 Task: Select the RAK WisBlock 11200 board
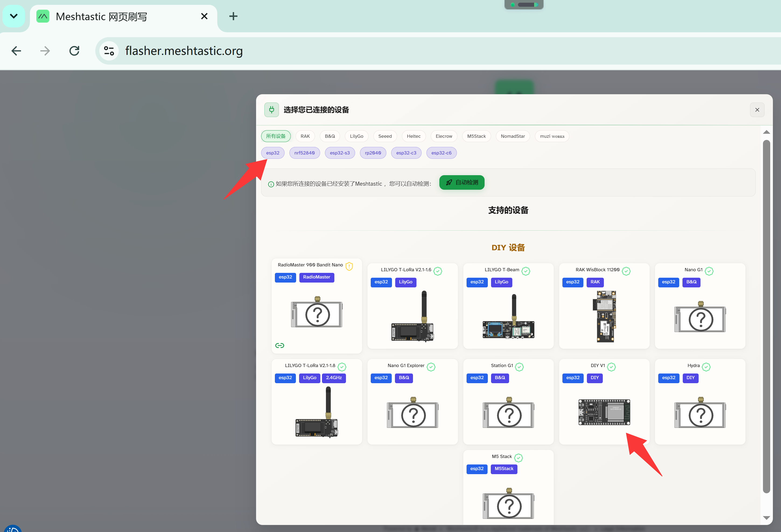[604, 306]
